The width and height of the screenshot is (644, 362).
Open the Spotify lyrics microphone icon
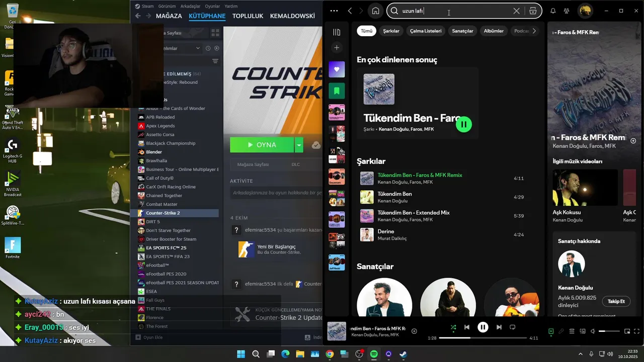pyautogui.click(x=561, y=331)
